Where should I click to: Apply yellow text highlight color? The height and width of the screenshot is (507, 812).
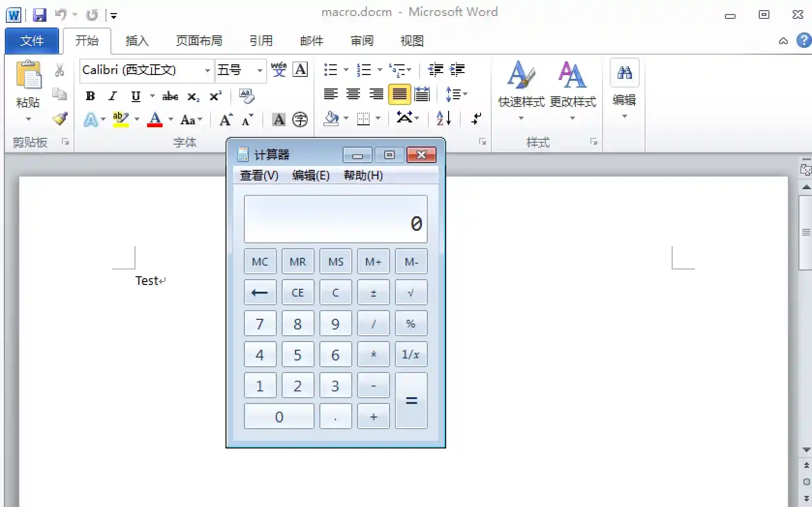tap(120, 119)
